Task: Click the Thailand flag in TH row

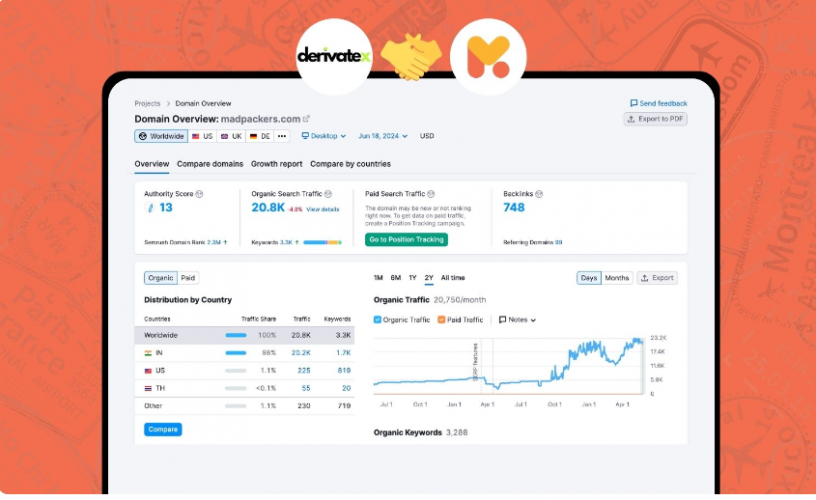Action: point(148,388)
